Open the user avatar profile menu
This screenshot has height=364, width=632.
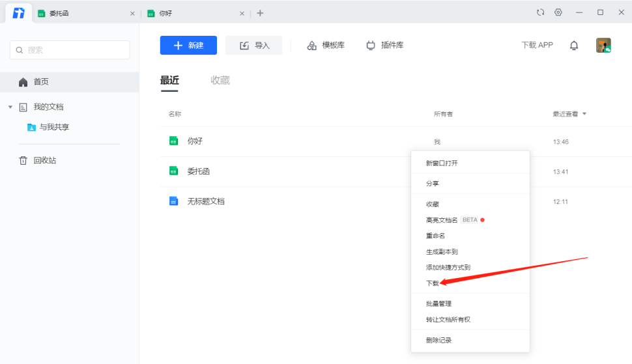(603, 45)
